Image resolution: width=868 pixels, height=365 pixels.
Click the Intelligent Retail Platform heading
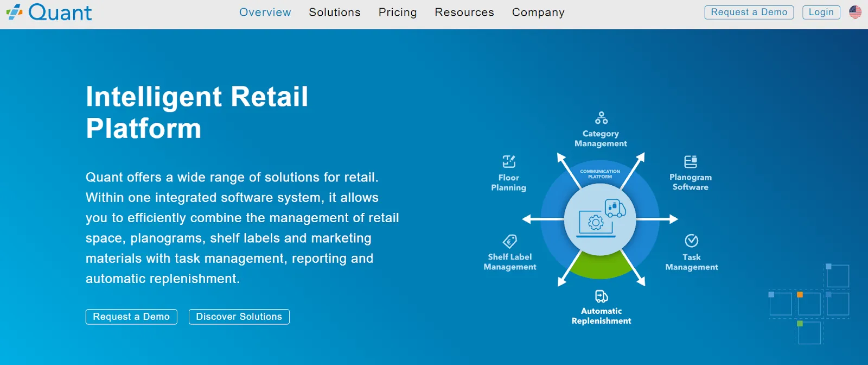point(197,112)
